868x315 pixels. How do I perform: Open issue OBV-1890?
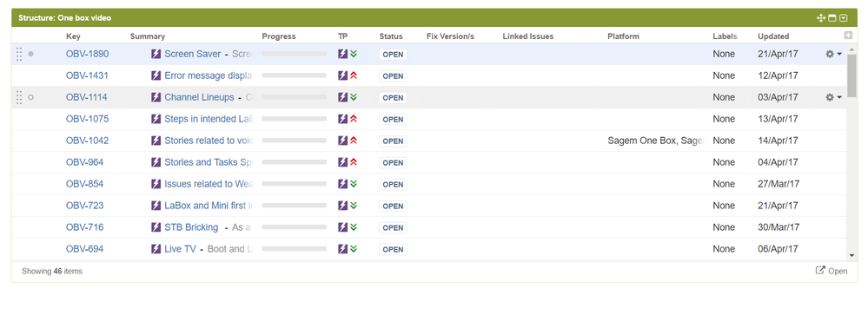point(88,54)
